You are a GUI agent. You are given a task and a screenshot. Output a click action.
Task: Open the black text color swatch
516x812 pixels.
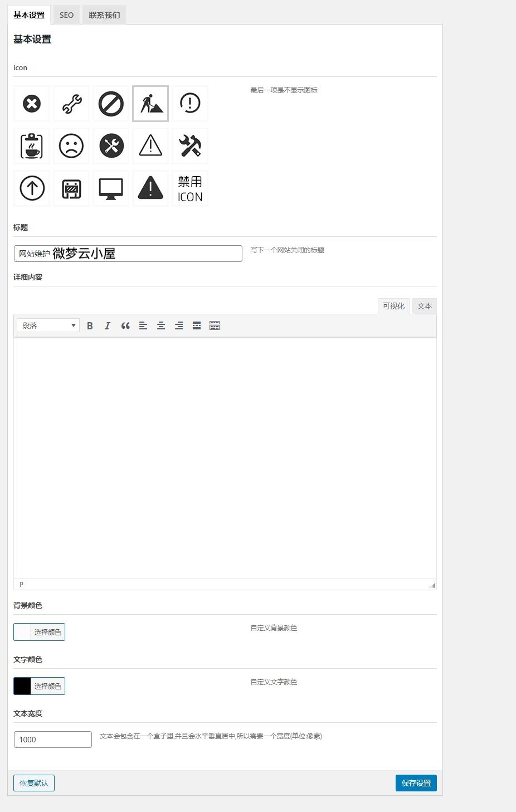coord(22,686)
